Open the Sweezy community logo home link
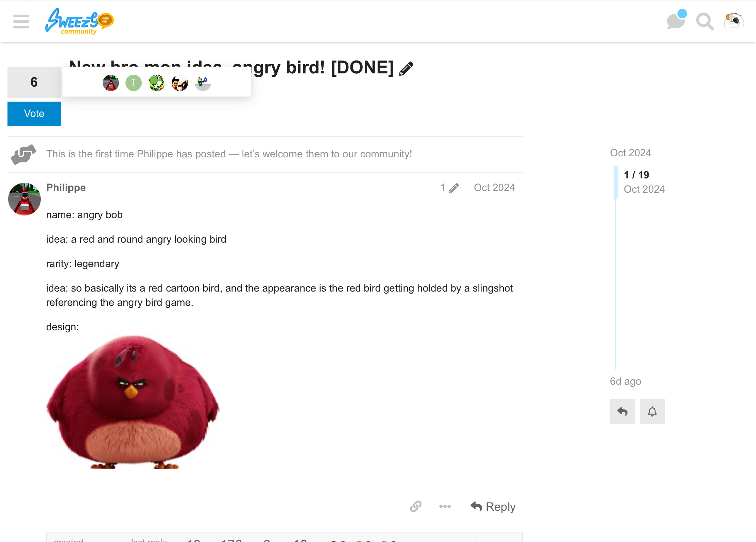 click(80, 21)
